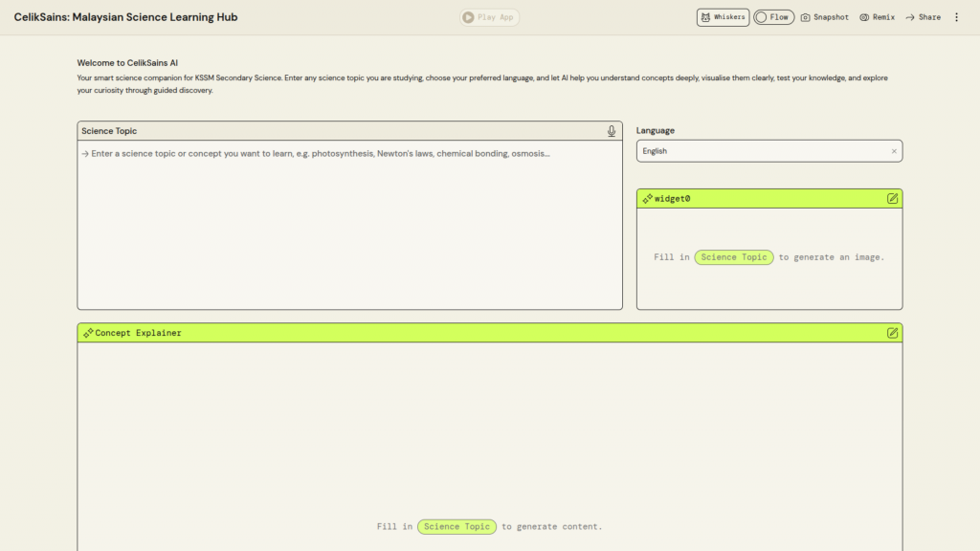980x551 pixels.
Task: Open the Language dropdown showing English
Action: 761,151
